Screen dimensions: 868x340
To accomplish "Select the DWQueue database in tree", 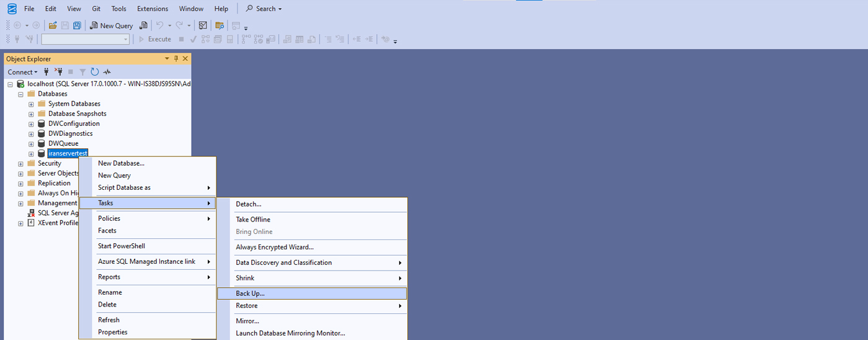I will 63,144.
